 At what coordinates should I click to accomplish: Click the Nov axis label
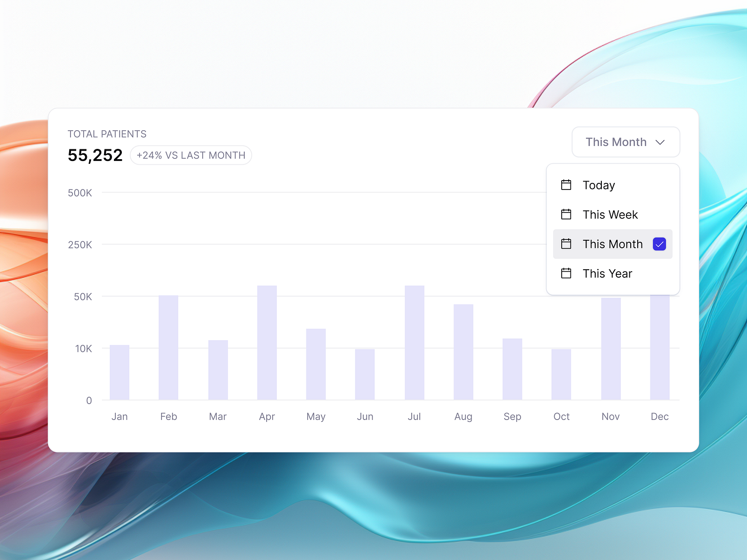(611, 417)
